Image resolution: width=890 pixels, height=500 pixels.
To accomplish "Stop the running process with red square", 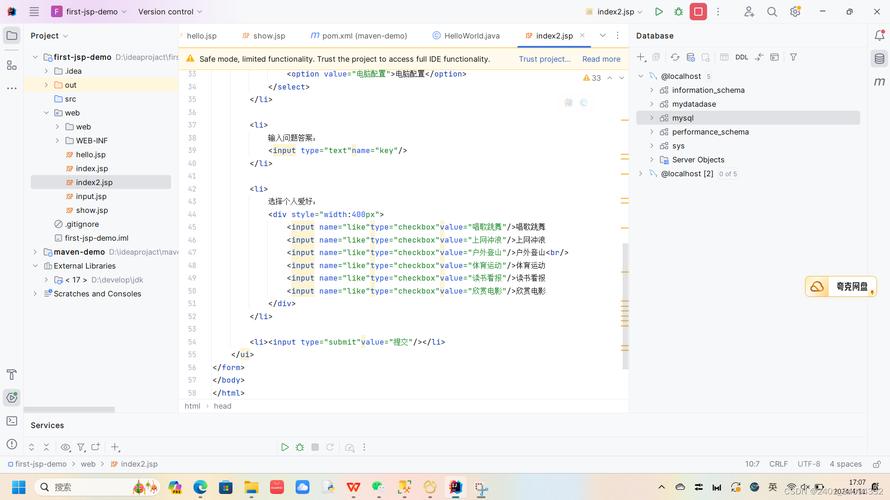I will (x=698, y=11).
